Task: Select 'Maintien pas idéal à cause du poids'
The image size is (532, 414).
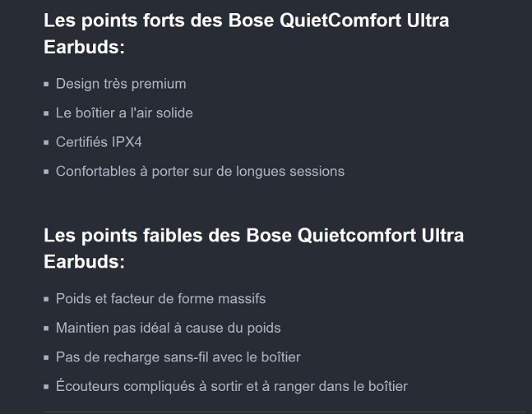Action: 168,329
